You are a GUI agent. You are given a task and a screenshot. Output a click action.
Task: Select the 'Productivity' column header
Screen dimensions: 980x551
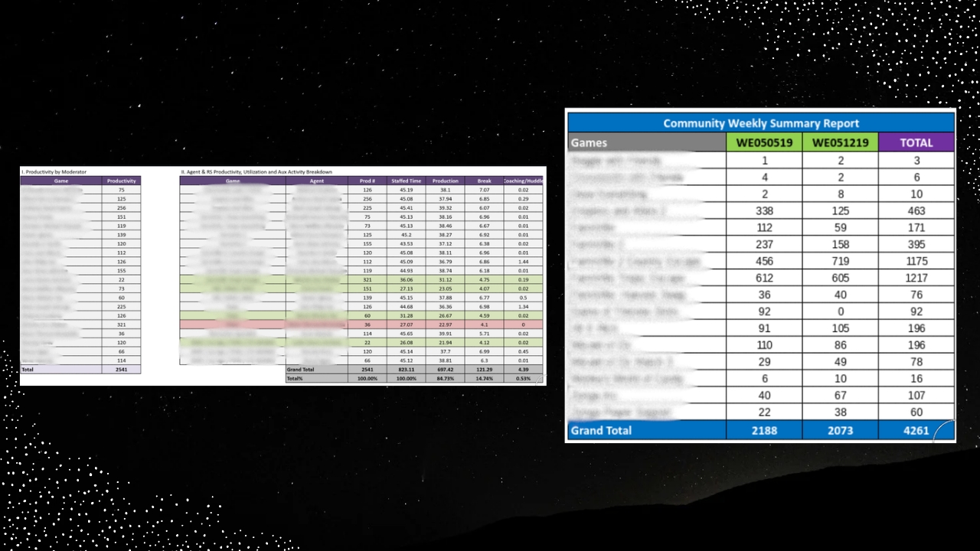(122, 181)
